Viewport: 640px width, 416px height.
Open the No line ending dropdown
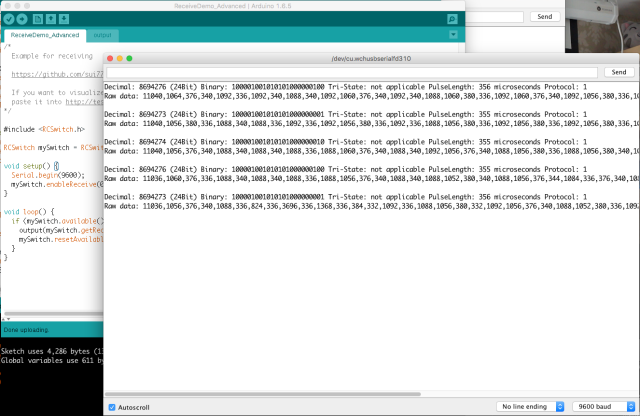click(530, 407)
